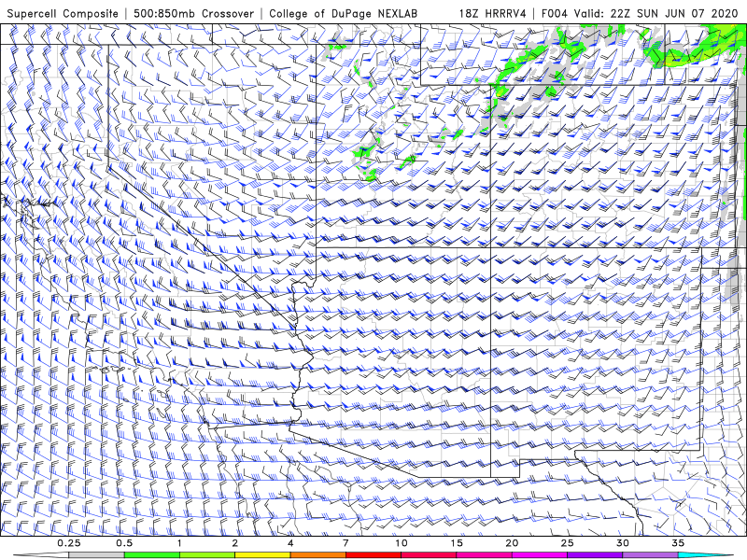Click the color scale label 25
The image size is (747, 560).
point(568,543)
